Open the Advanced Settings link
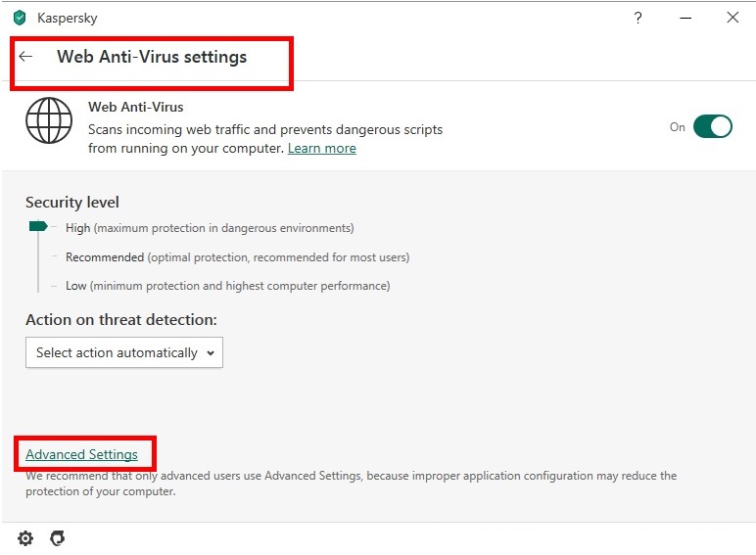This screenshot has height=555, width=756. [x=81, y=455]
